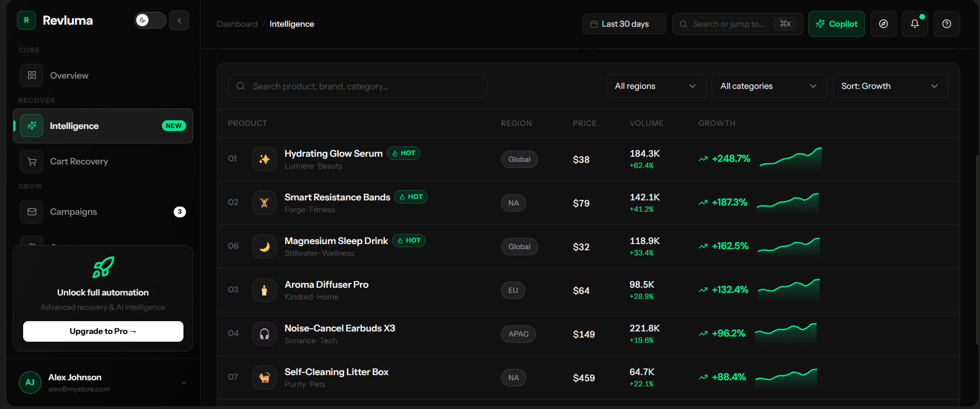Open Self-Cleaning Litter Box product
The width and height of the screenshot is (980, 409).
point(337,372)
